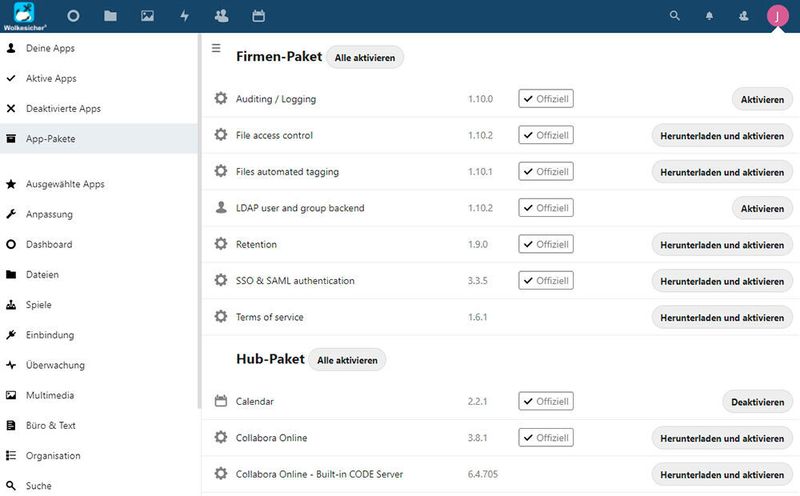Select Deaktivierte Apps in the sidebar
Viewport: 800px width, 496px height.
coord(99,109)
